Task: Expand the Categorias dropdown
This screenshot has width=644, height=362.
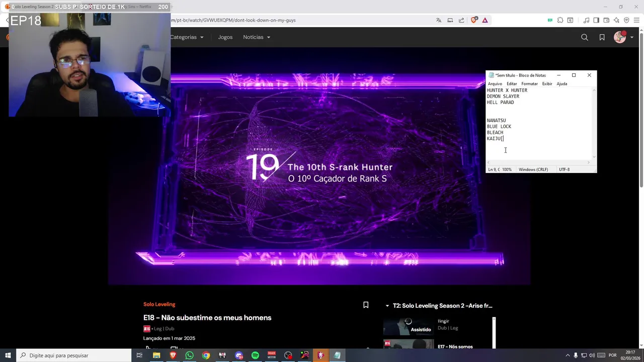Action: 187,37
